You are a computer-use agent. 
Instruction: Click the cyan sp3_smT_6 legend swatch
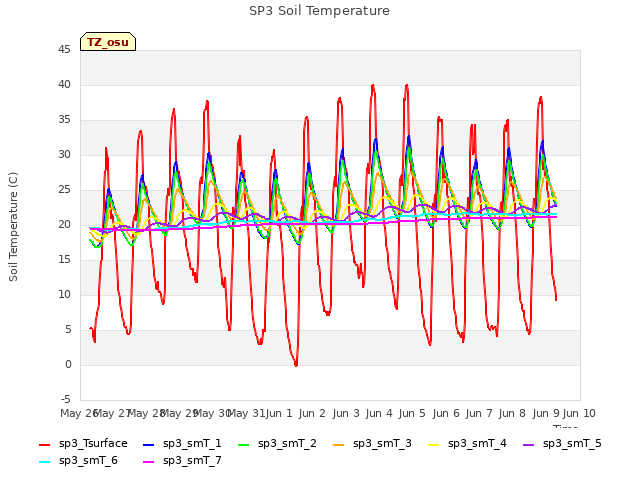[x=44, y=462]
